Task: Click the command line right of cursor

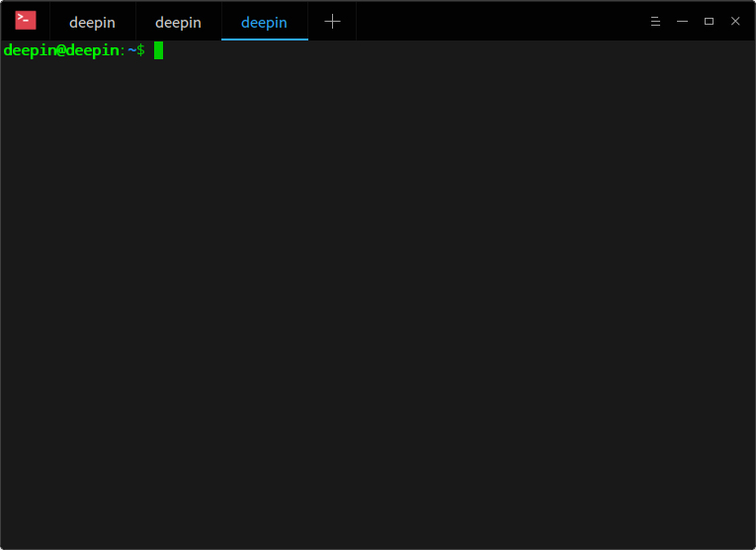Action: pos(395,50)
